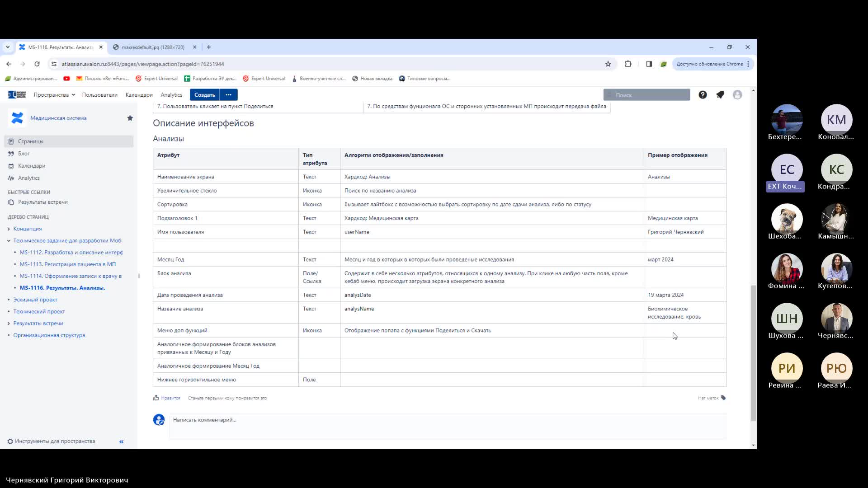The image size is (868, 488).
Task: Open Блог in the sidebar
Action: tap(24, 153)
